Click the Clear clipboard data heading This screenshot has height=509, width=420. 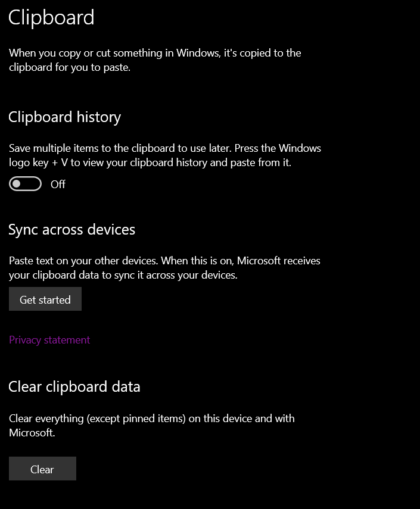74,387
